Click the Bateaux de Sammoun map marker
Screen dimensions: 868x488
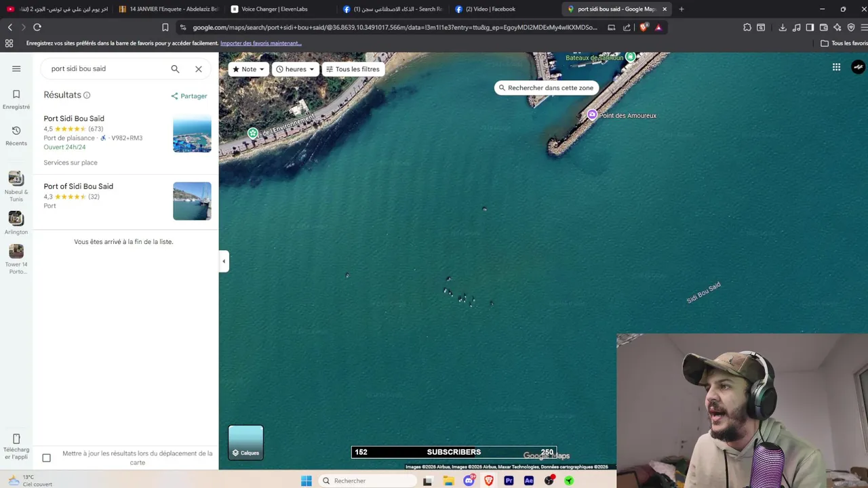pyautogui.click(x=630, y=57)
